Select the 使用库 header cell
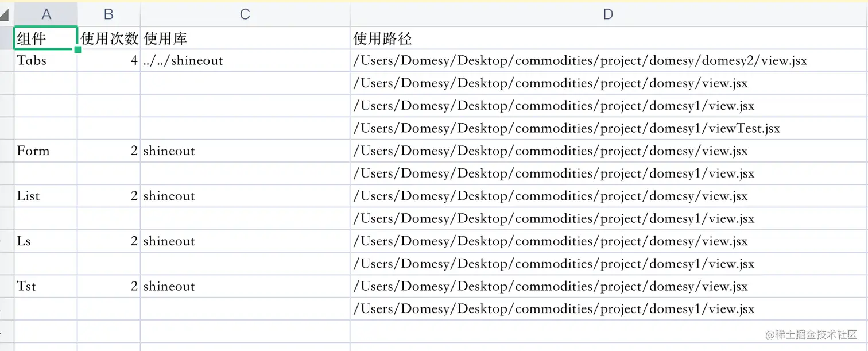The image size is (868, 351). pos(245,38)
